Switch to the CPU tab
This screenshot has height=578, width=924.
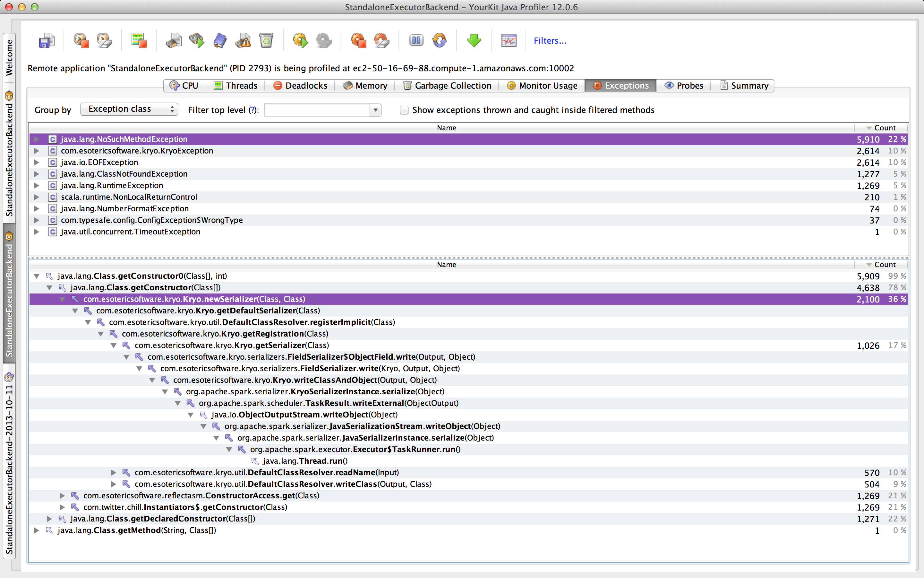click(184, 86)
